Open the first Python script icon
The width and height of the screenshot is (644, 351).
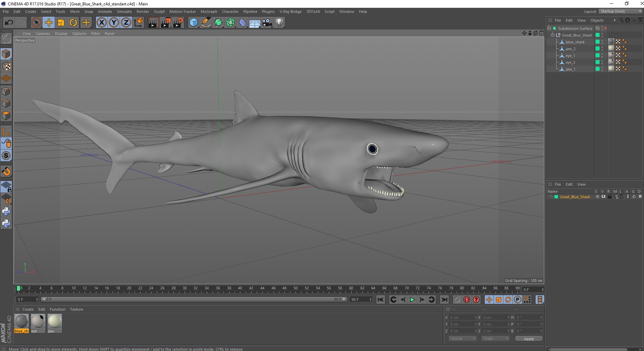click(x=6, y=211)
